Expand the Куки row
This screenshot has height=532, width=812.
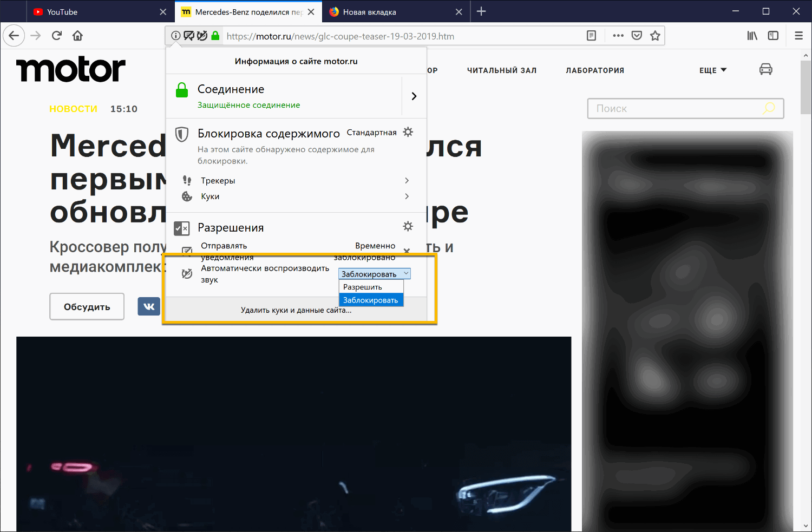click(296, 196)
